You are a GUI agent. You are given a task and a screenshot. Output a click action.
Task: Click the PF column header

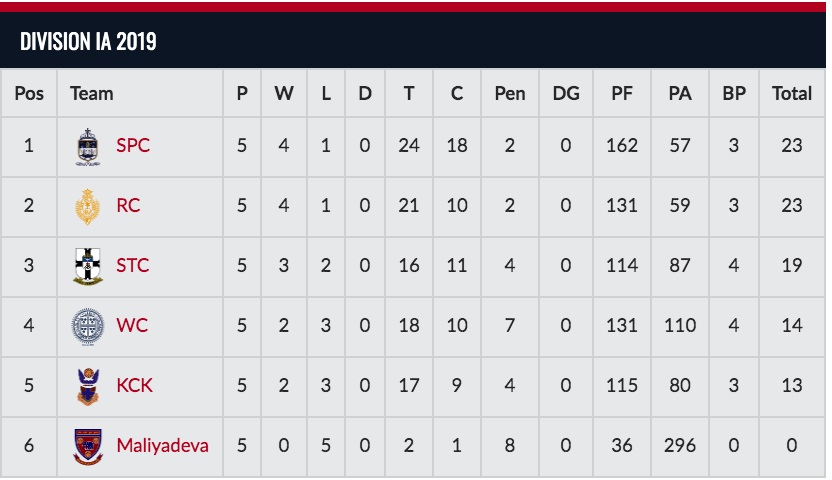point(622,94)
